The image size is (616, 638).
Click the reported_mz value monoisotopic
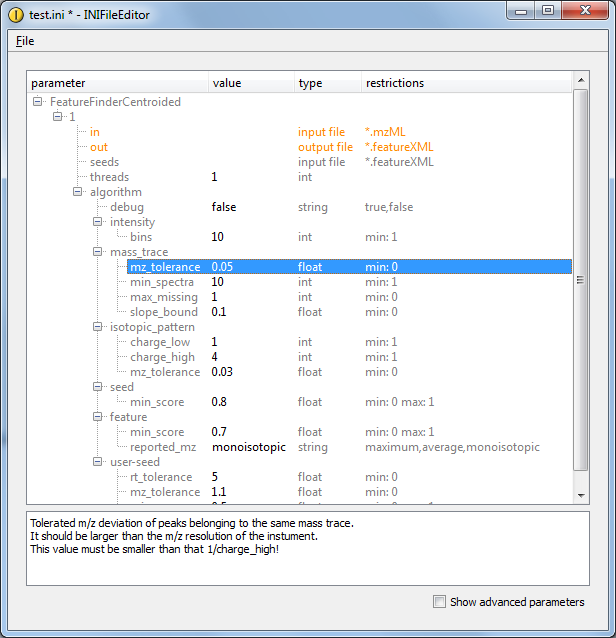(248, 447)
